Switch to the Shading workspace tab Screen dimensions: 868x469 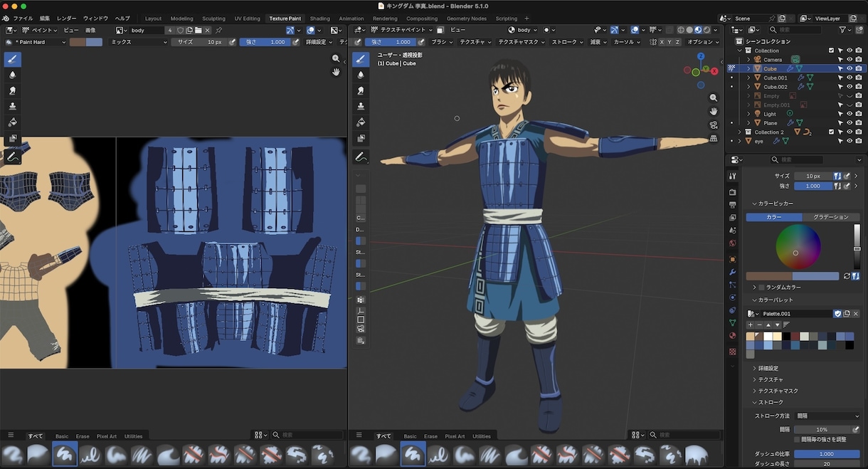pyautogui.click(x=319, y=19)
